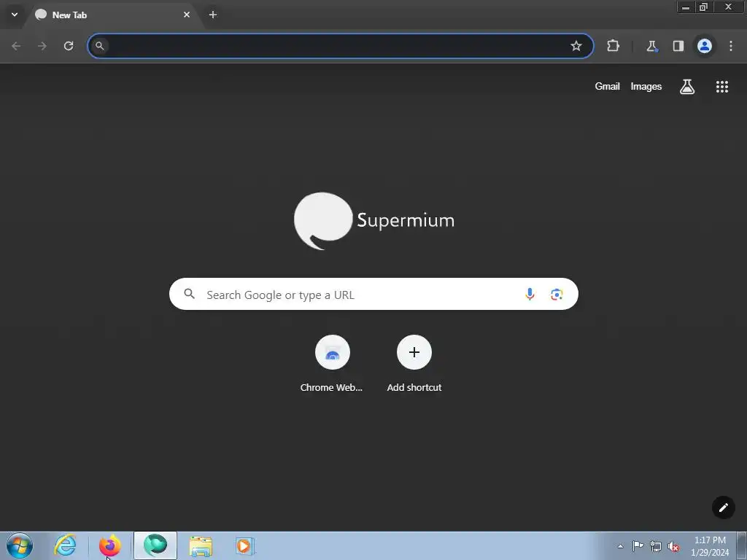Minimize the Supermium window

[x=686, y=7]
